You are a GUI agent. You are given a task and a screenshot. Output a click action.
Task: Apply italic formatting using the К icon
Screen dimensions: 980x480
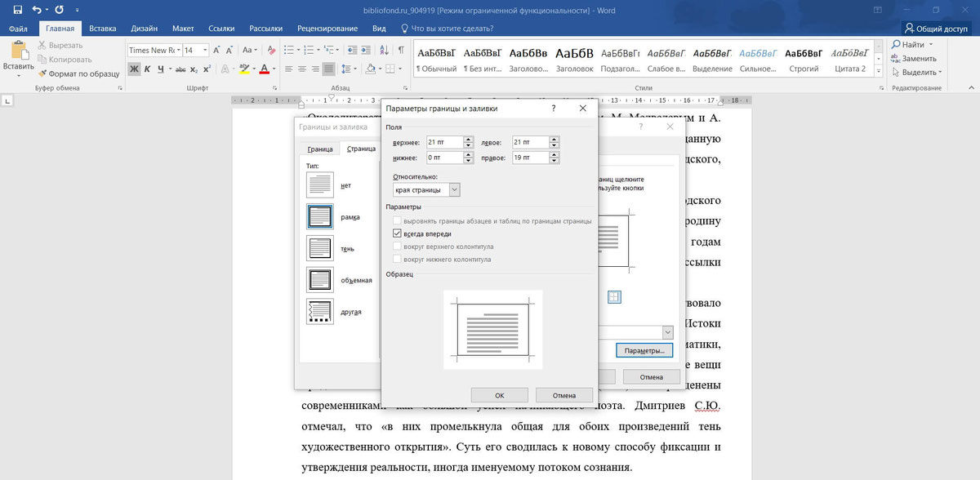[145, 69]
